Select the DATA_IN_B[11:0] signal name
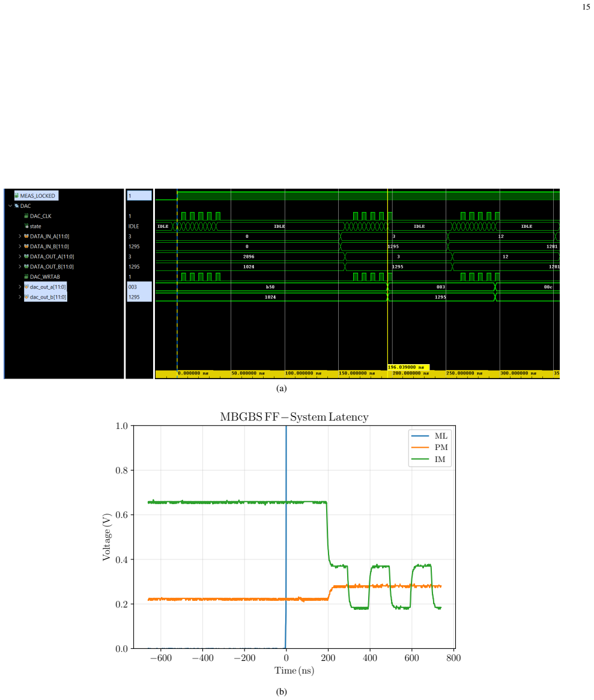Viewport: 594px width, 700px height. (x=49, y=246)
